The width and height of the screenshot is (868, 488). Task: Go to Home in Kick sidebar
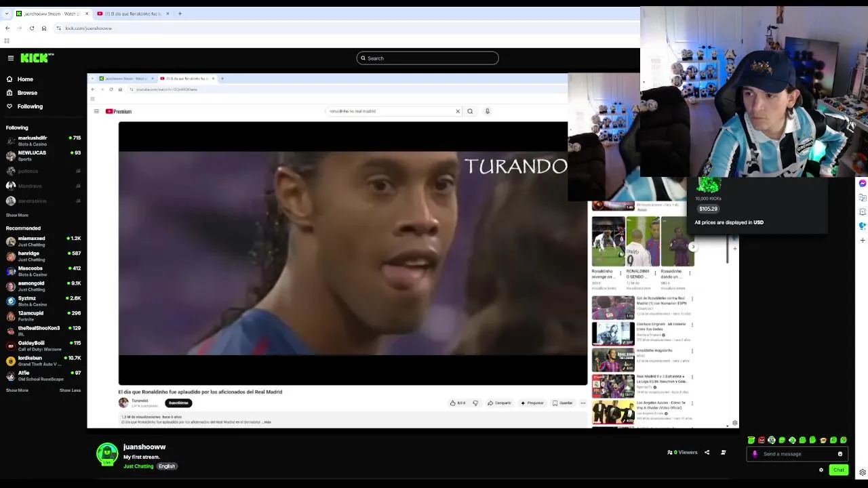point(25,79)
